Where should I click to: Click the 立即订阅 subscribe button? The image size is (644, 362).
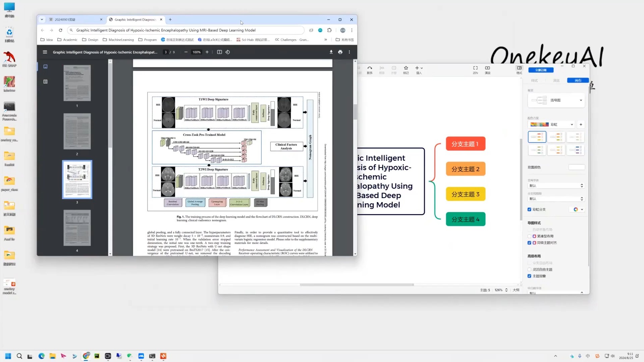(x=541, y=70)
